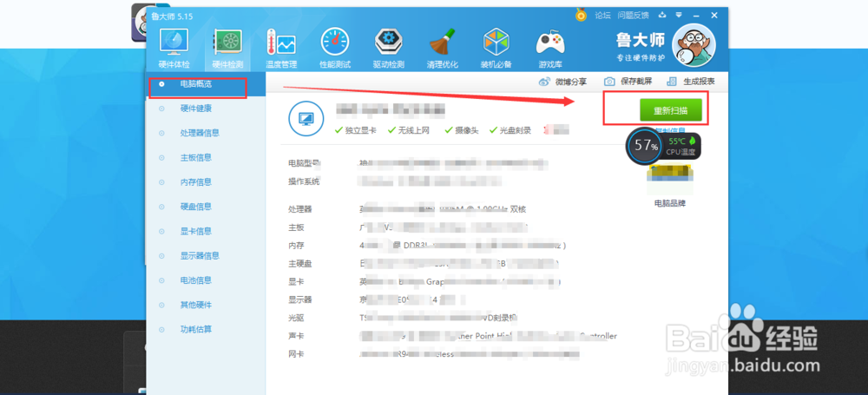Select 功耗估算 in the sidebar
Screen dimensions: 868x395
pos(196,329)
